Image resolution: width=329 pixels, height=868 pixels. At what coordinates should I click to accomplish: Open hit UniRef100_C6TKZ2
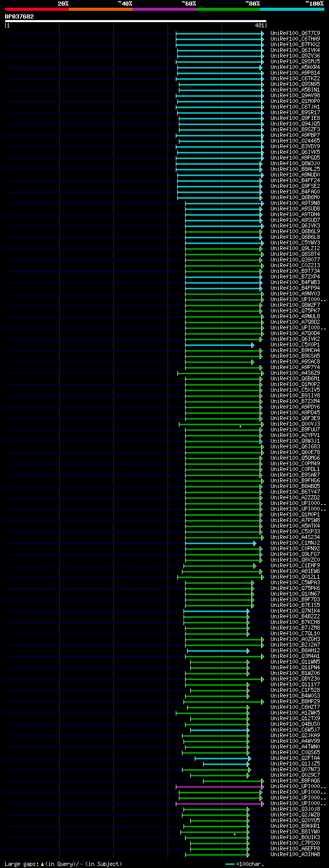tap(295, 78)
